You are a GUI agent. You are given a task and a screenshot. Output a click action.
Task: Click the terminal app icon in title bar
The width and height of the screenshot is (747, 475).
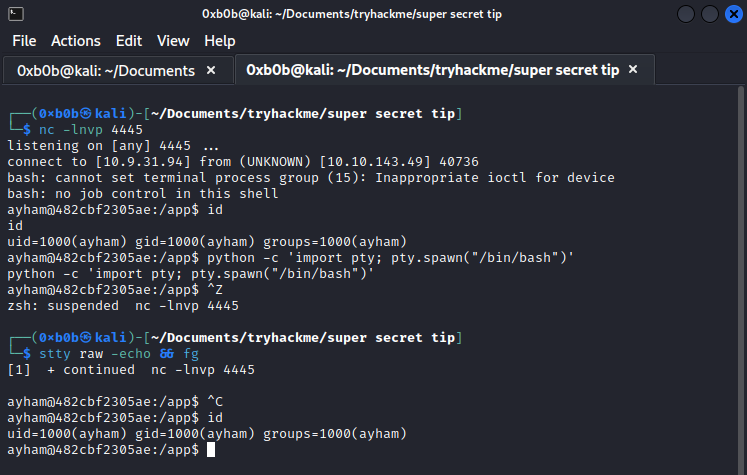coord(16,14)
